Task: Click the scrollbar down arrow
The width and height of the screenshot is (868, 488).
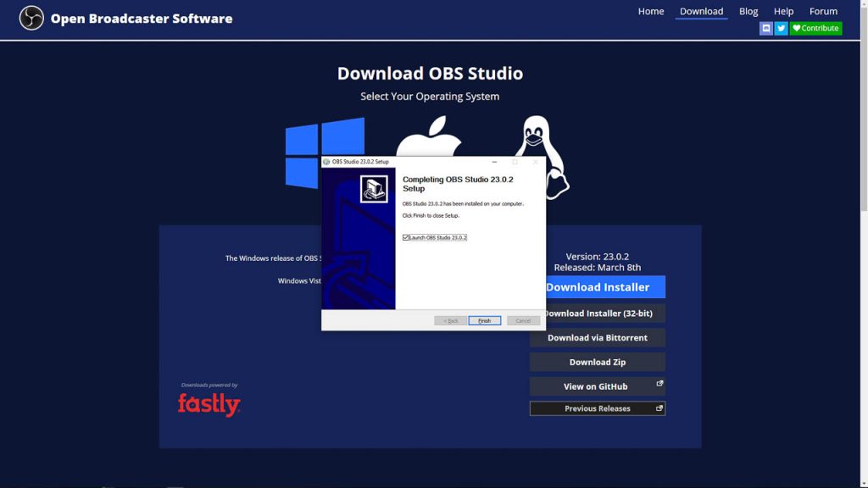Action: coord(864,484)
